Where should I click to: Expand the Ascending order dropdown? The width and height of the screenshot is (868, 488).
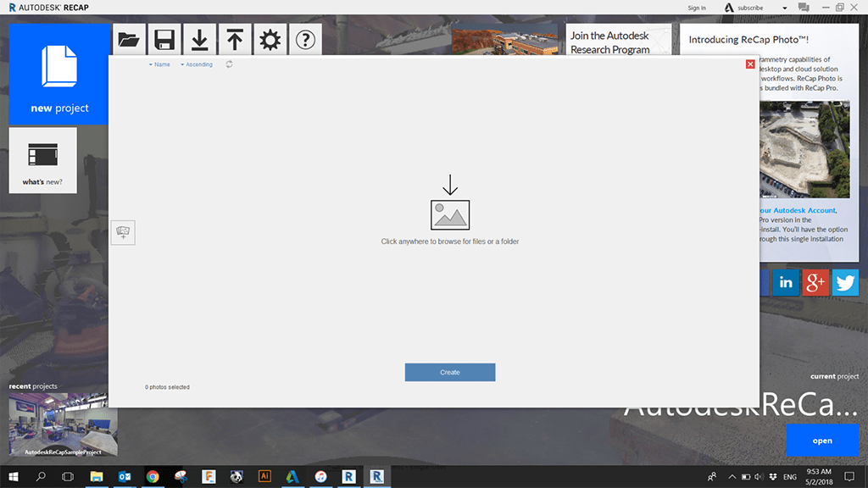click(x=197, y=64)
